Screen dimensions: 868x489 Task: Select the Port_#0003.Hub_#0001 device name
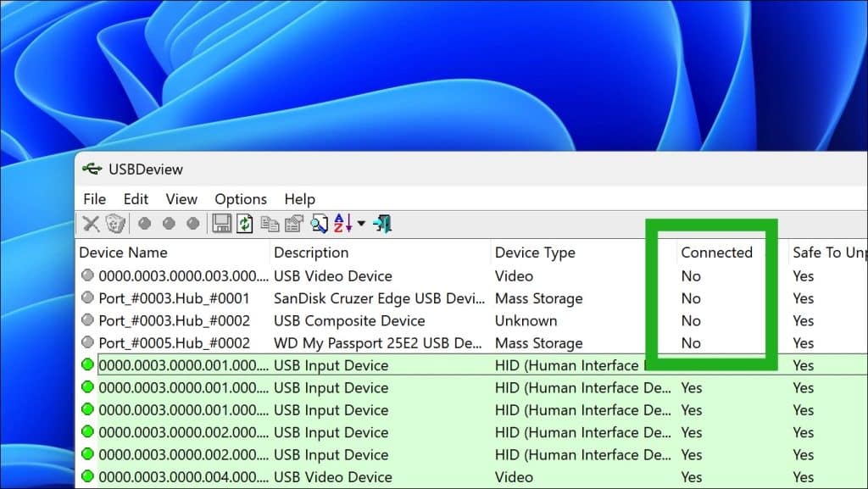point(175,298)
